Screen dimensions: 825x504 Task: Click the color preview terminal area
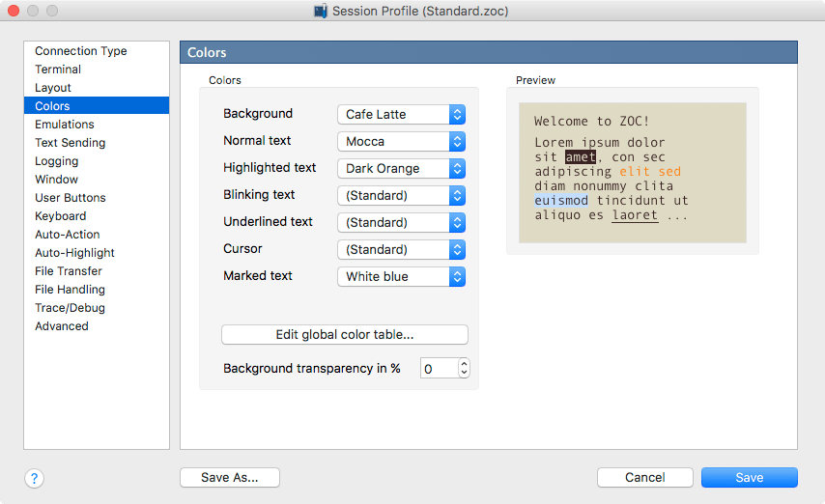pyautogui.click(x=633, y=173)
